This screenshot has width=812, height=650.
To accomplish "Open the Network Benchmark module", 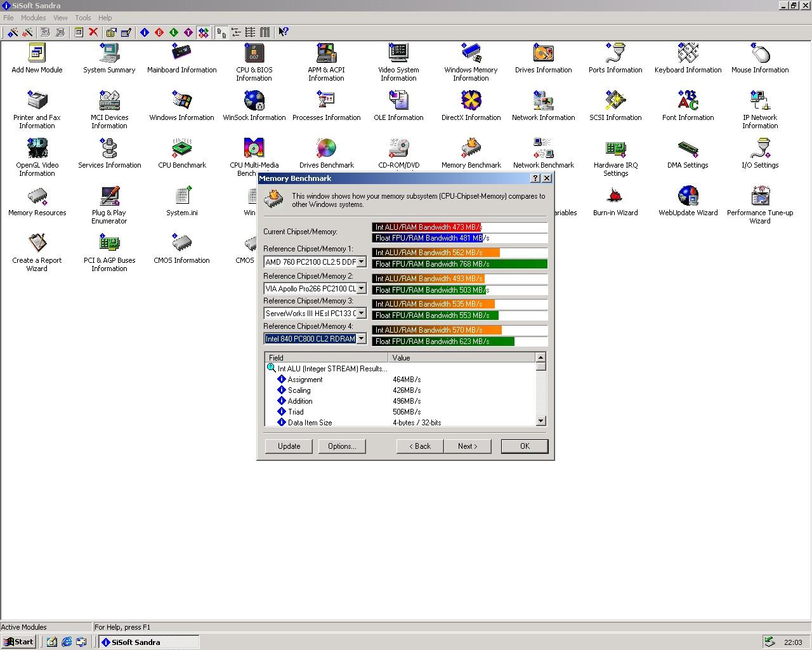I will pos(544,154).
